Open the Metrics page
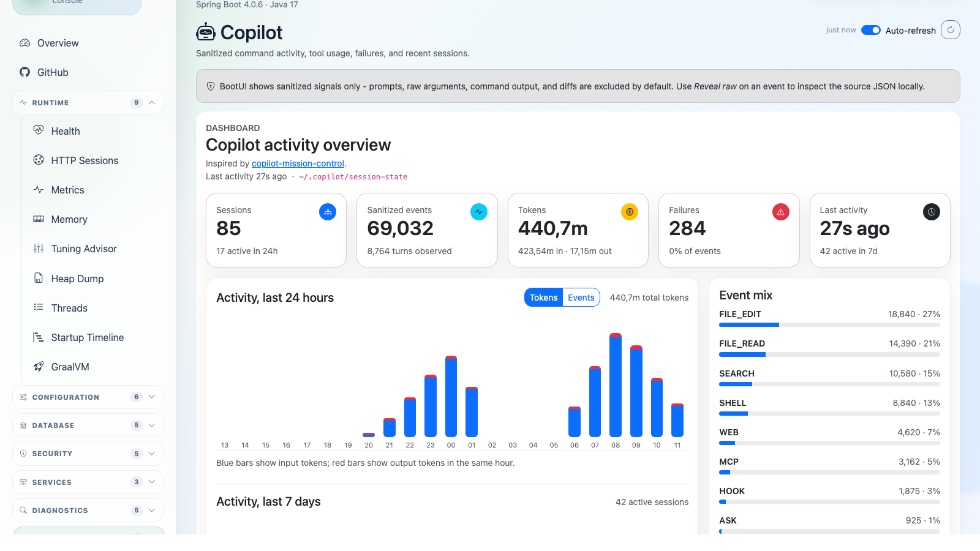This screenshot has height=551, width=980. click(x=95, y=190)
